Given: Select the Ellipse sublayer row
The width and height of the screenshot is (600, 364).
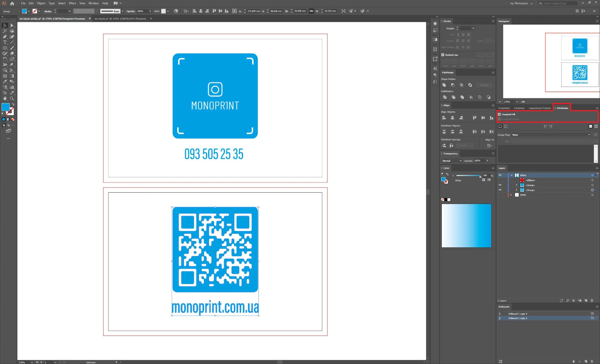Looking at the screenshot, I should tap(547, 180).
